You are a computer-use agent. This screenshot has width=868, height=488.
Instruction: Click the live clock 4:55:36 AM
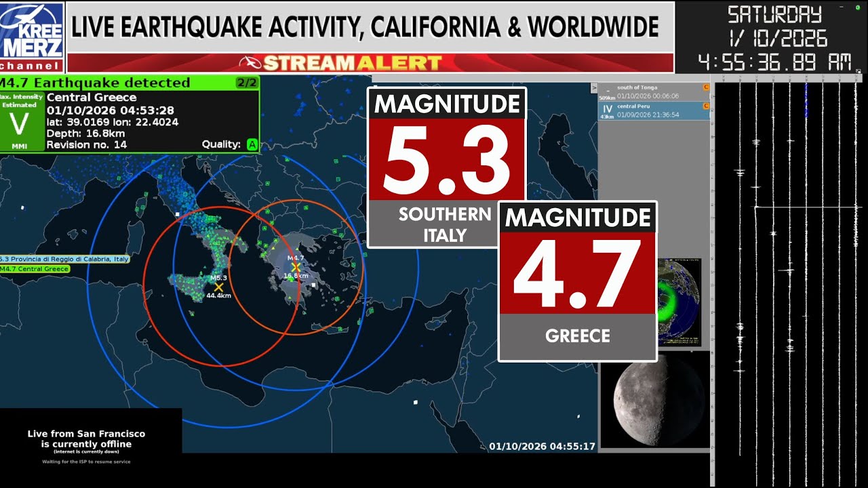pos(774,63)
